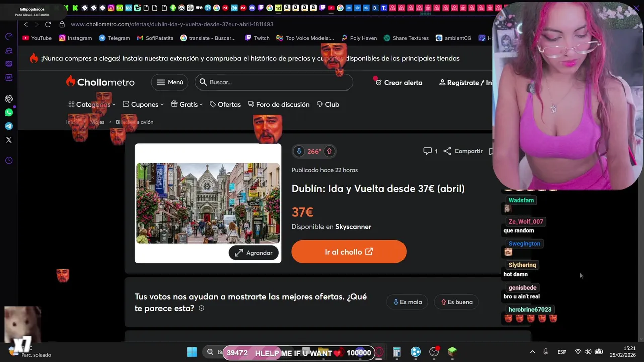Image resolution: width=644 pixels, height=362 pixels.
Task: Vote Es mala on this offer
Action: [408, 302]
